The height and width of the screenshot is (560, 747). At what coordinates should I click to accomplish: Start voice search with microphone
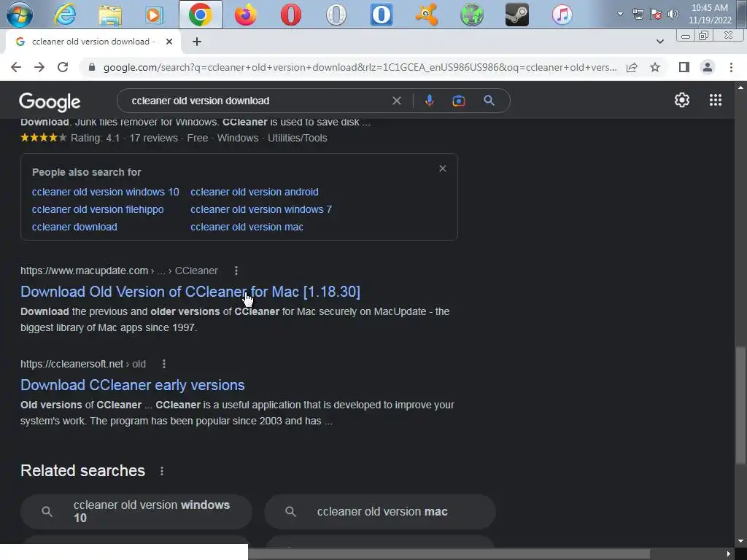(429, 101)
